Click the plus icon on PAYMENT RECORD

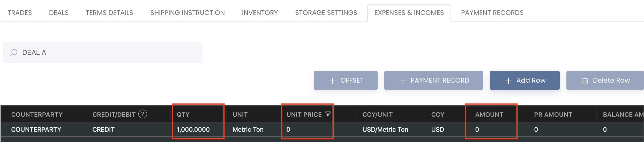403,81
